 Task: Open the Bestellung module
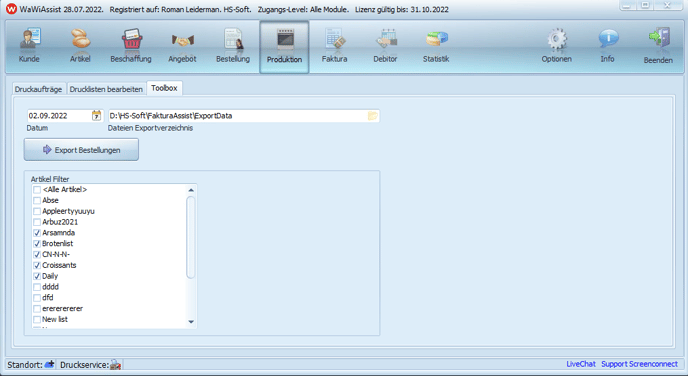click(233, 46)
